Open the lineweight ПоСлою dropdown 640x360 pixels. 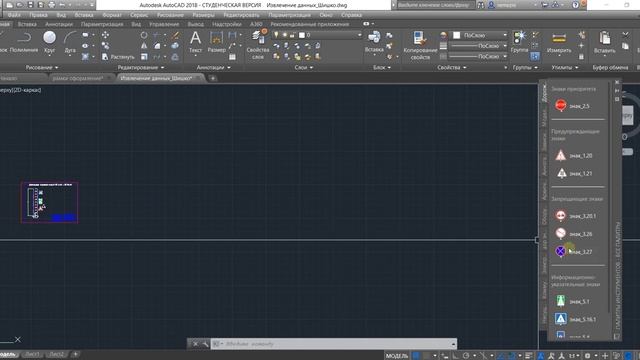[477, 46]
